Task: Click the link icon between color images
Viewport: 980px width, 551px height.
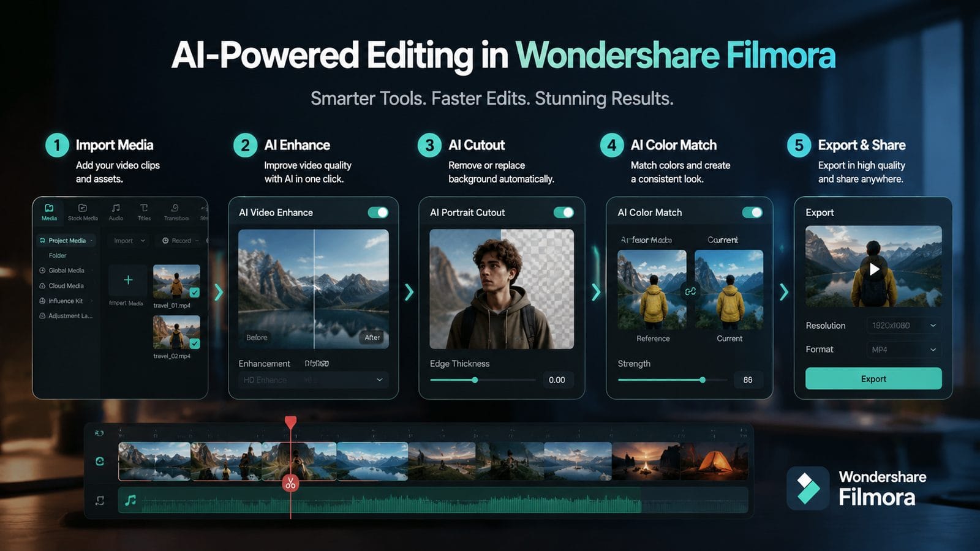Action: 690,291
